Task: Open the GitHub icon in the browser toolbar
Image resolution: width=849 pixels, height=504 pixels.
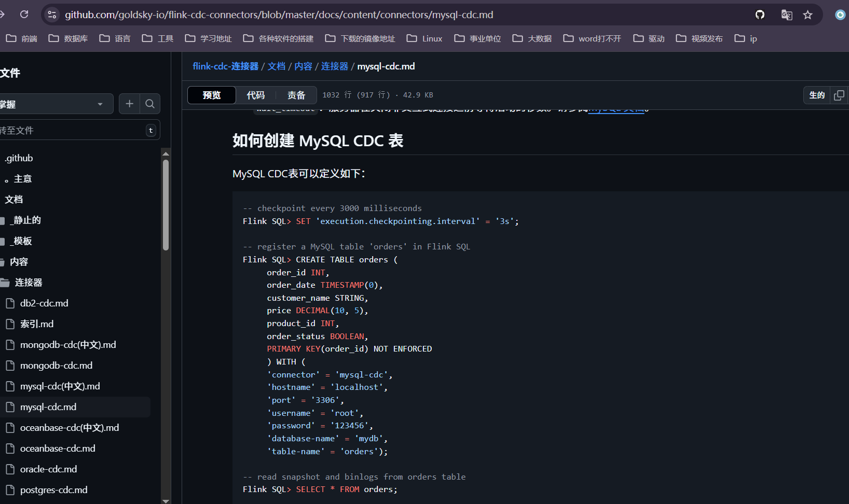Action: pos(760,15)
